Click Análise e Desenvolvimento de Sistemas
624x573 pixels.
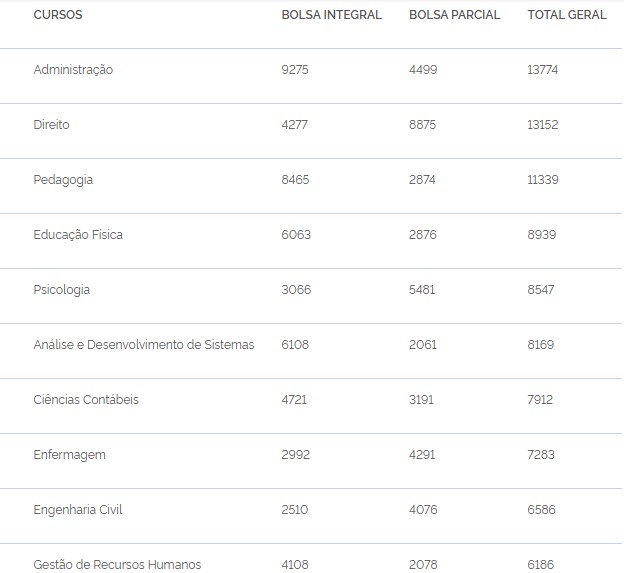click(144, 345)
